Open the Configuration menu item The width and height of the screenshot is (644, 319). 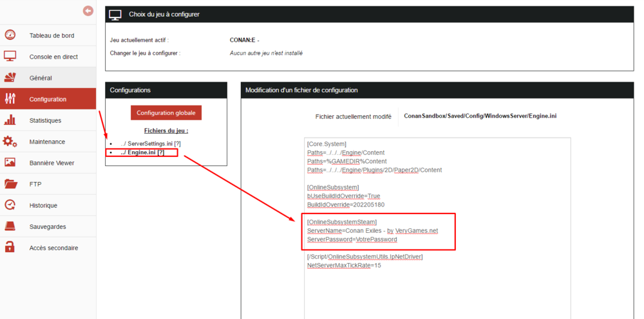coord(48,99)
